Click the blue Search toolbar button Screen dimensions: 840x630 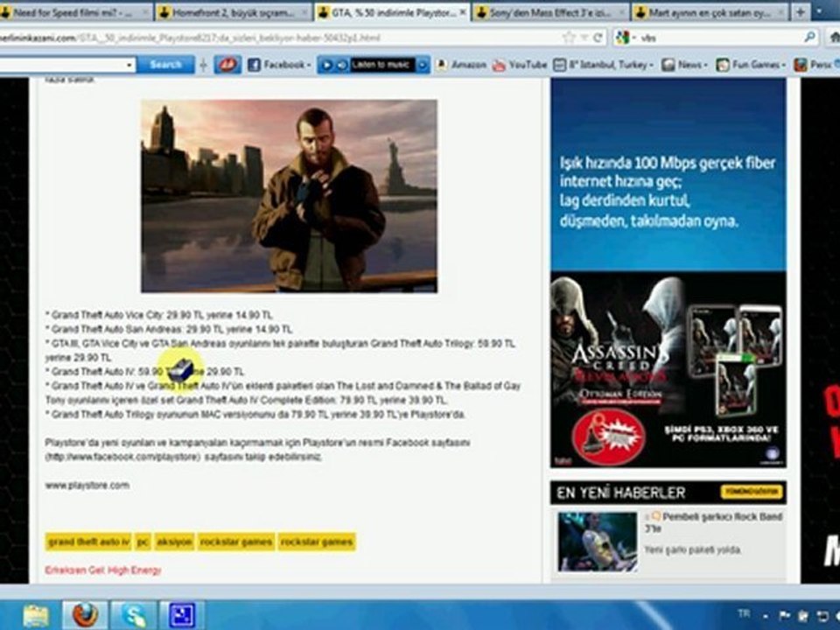click(165, 65)
